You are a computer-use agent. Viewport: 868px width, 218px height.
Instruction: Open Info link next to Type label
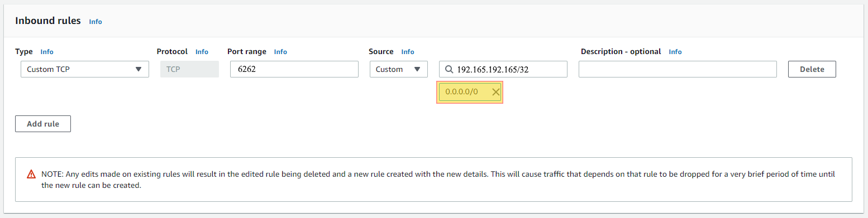47,52
